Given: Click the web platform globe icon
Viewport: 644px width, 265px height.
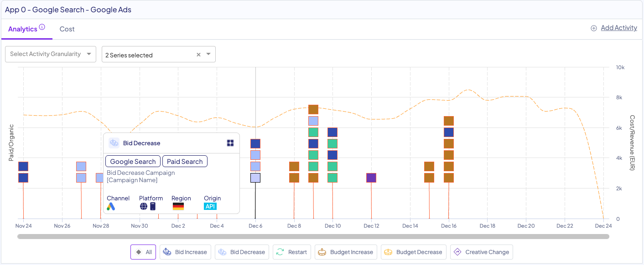Looking at the screenshot, I should click(144, 207).
